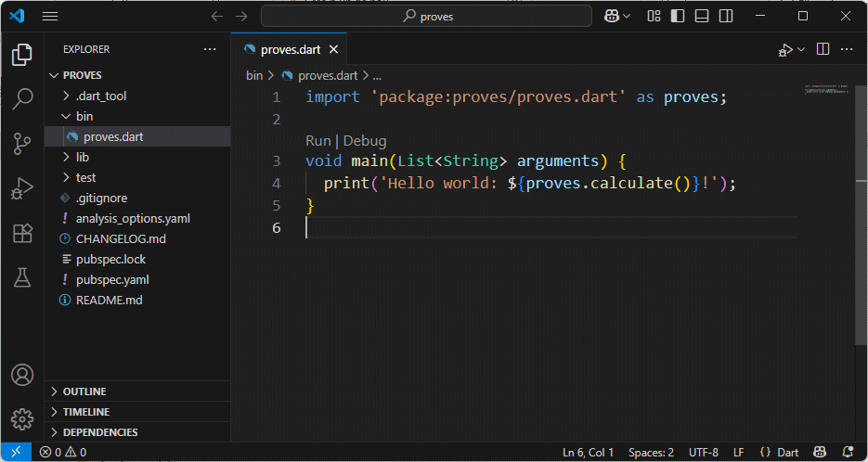Click the proves command center search box
The image size is (868, 462).
coord(426,16)
